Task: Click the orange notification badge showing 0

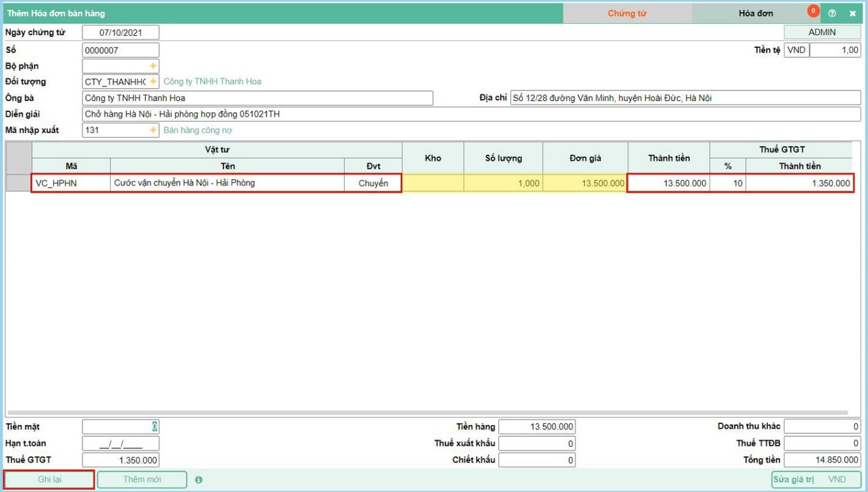Action: point(813,11)
